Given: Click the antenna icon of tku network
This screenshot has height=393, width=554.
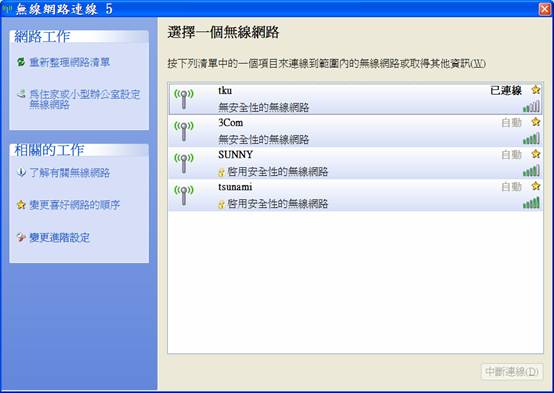Looking at the screenshot, I should pyautogui.click(x=184, y=99).
